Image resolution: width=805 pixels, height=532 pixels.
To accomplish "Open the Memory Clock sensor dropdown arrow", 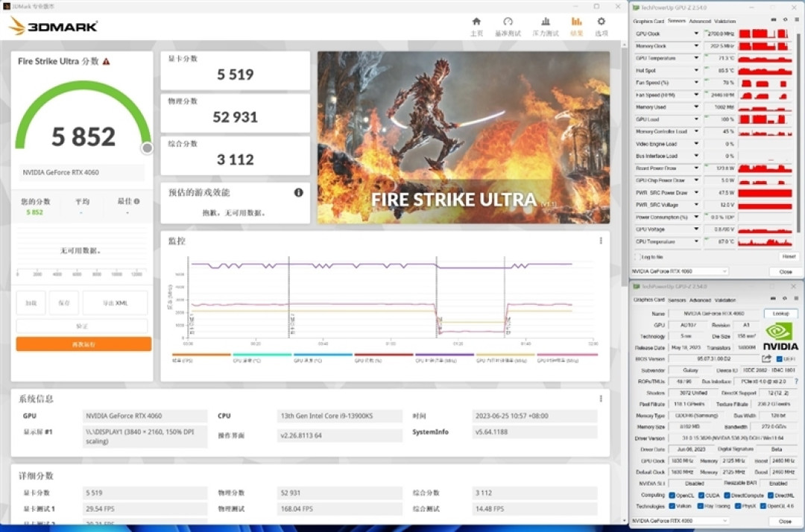I will [x=696, y=46].
